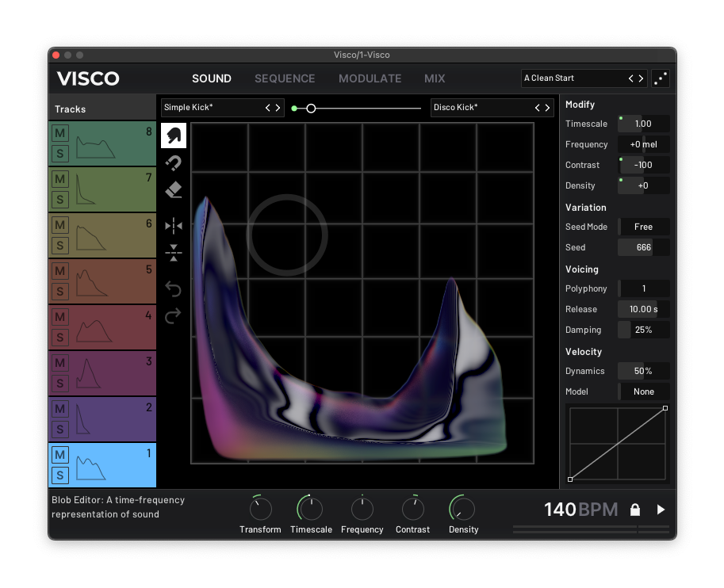724x588 pixels.
Task: Switch to the SEQUENCE tab
Action: (x=285, y=78)
